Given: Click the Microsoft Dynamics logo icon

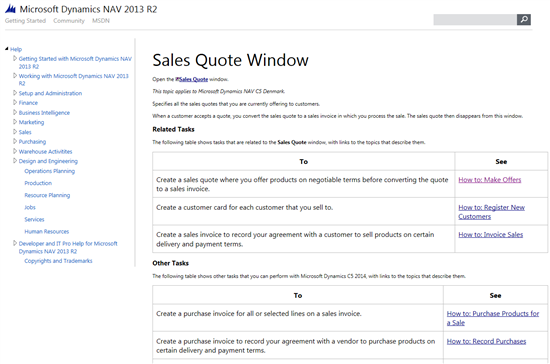Looking at the screenshot, I should point(11,9).
